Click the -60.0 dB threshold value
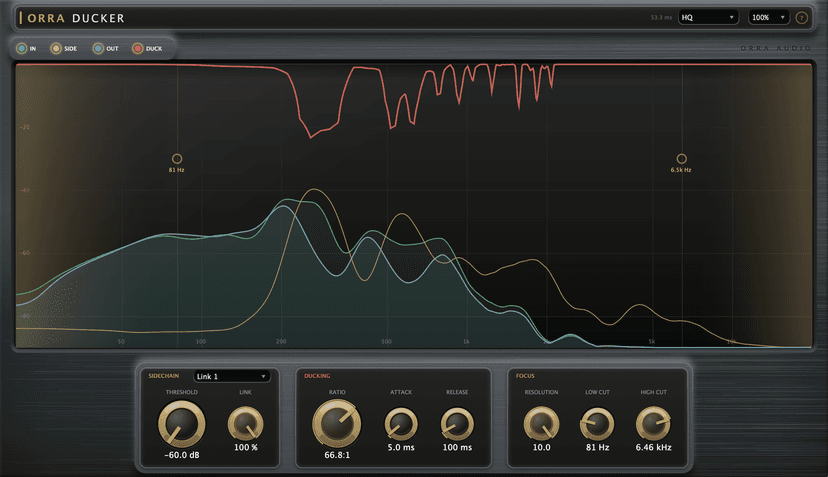Screen dimensions: 828x477 coord(182,455)
